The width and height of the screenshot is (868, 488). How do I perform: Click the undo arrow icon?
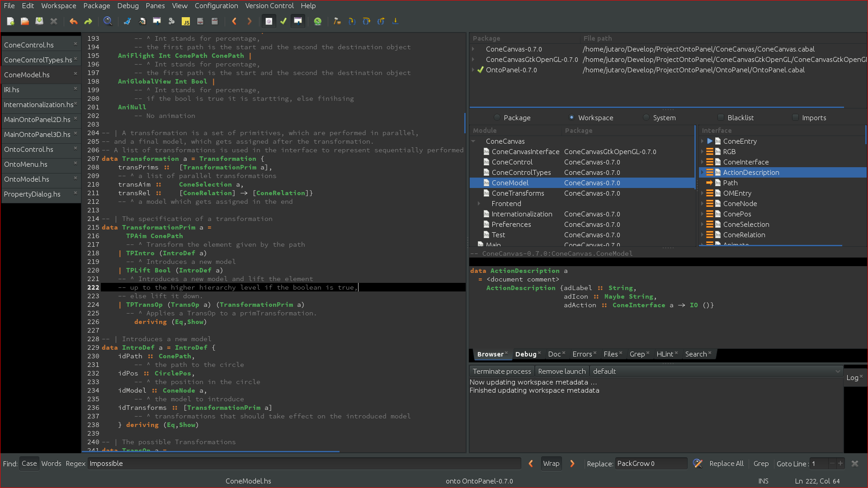coord(73,21)
